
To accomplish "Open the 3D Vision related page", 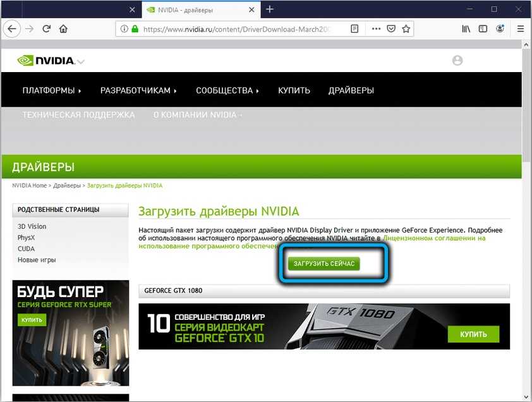I will [32, 226].
